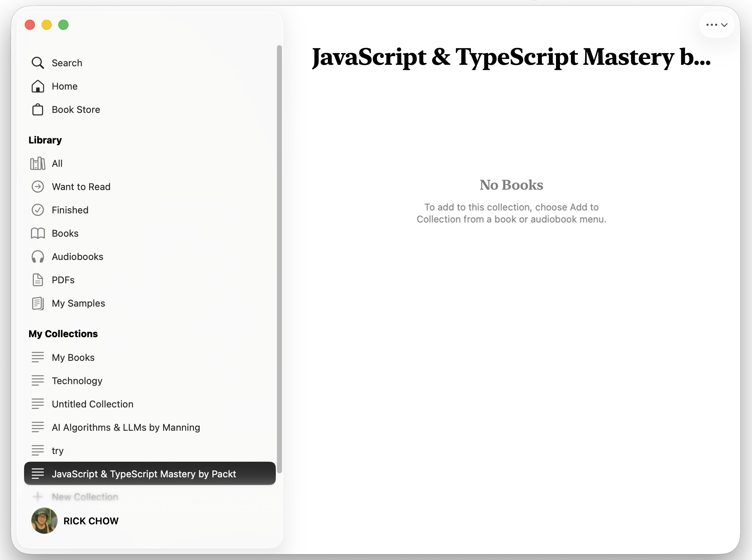
Task: Open the Technology collection
Action: pyautogui.click(x=77, y=381)
